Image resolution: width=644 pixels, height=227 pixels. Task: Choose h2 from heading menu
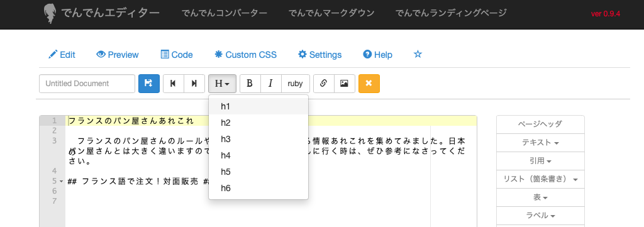click(258, 123)
